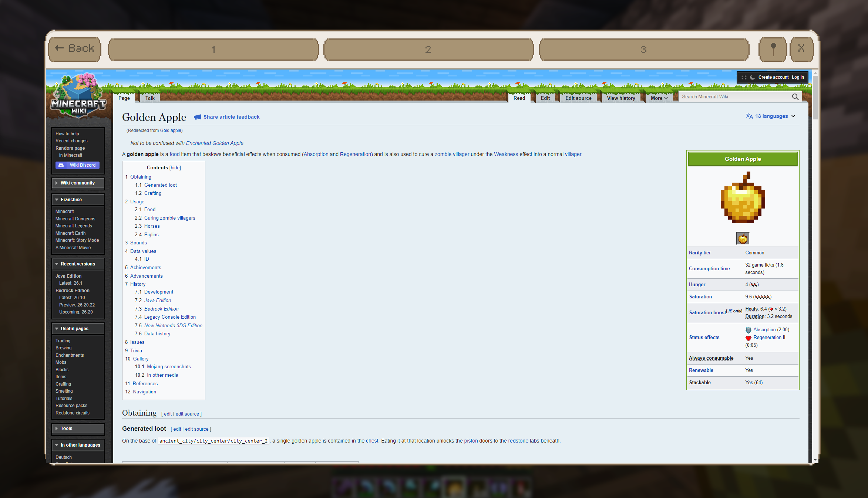The image size is (868, 498).
Task: Open the Rarity tier infobox link
Action: coord(700,253)
